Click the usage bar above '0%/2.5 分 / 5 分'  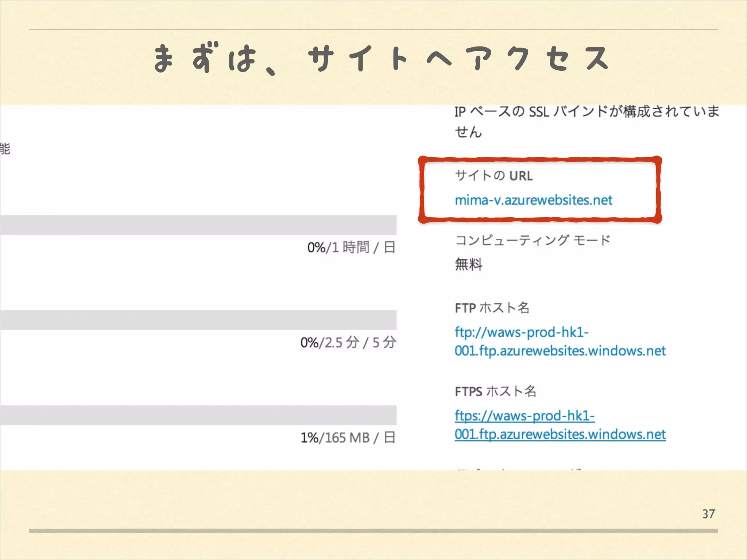(x=198, y=320)
